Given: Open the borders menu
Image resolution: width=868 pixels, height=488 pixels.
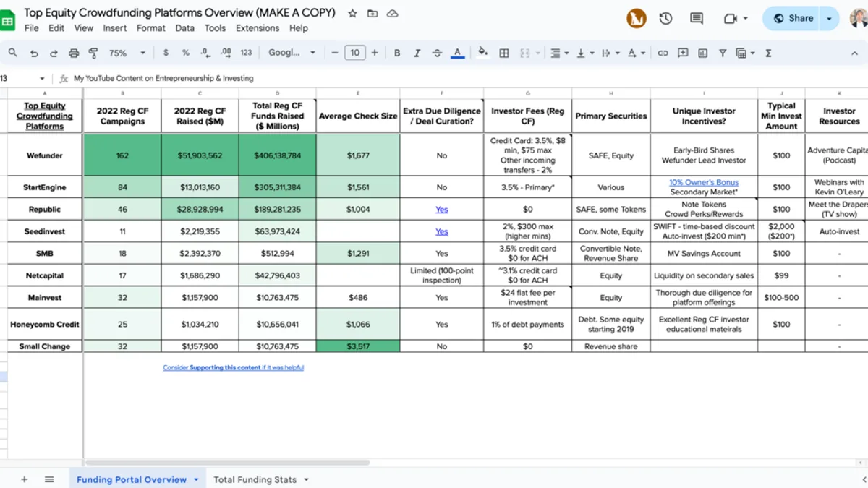Looking at the screenshot, I should click(x=504, y=53).
